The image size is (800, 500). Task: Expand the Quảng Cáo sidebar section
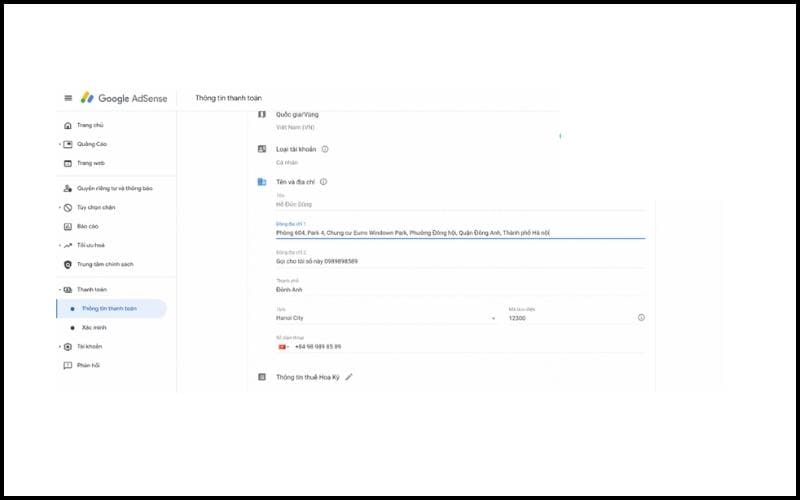tap(60, 144)
